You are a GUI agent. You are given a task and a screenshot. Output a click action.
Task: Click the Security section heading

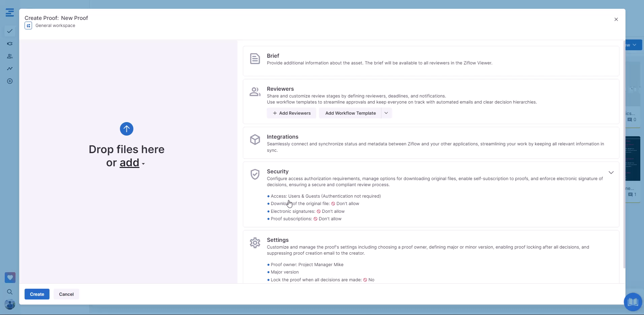coord(278,171)
